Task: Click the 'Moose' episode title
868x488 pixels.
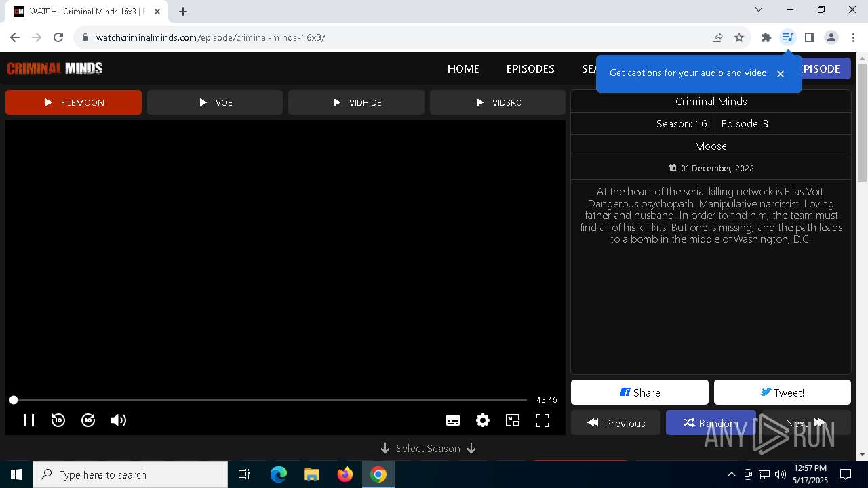Action: tap(711, 146)
